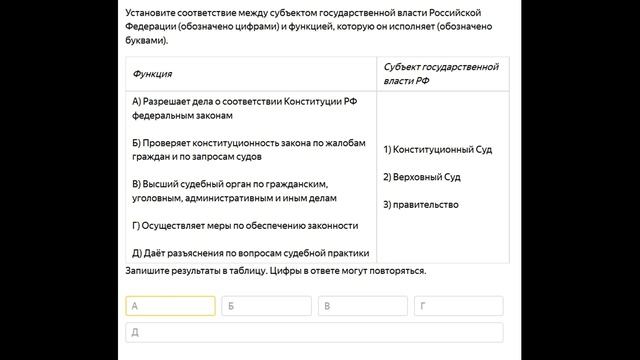The height and width of the screenshot is (360, 640).
Task: Click function Д 'Даёт разъяснения по вопросам'
Action: [251, 253]
